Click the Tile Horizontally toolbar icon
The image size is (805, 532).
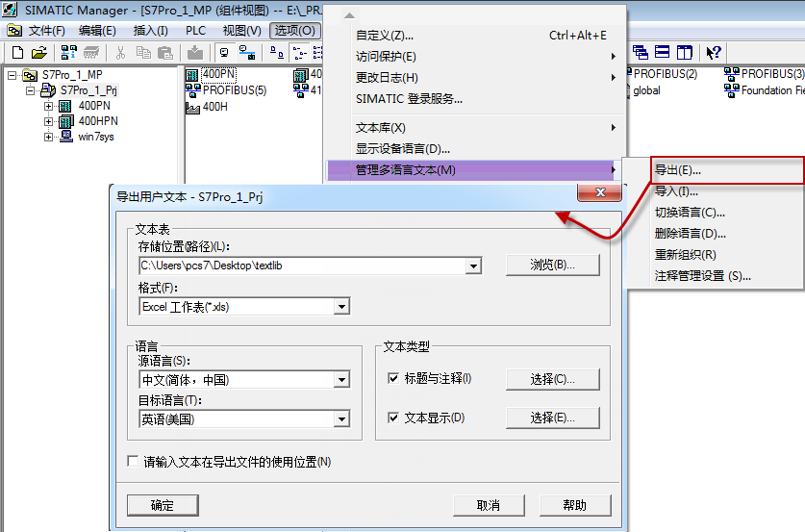(663, 52)
